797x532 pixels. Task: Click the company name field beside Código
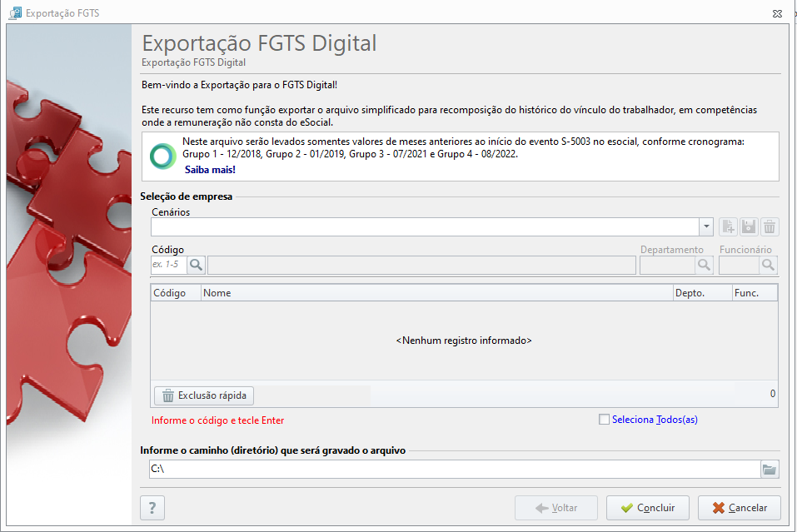[x=422, y=265]
